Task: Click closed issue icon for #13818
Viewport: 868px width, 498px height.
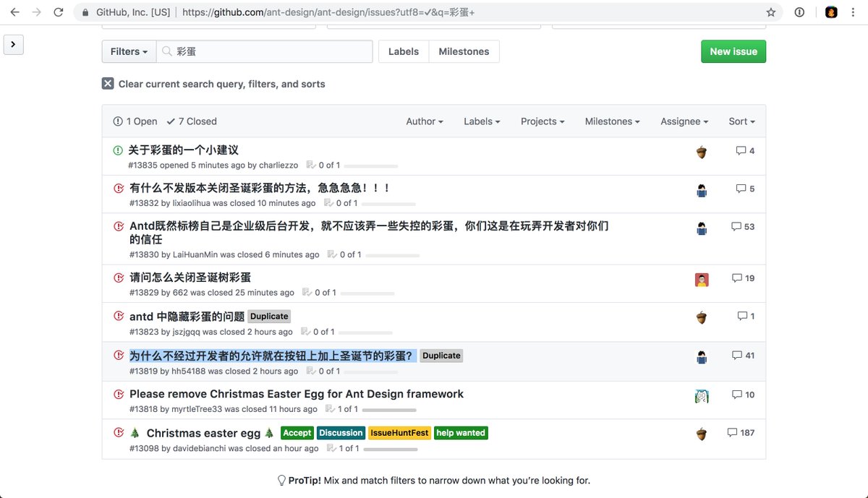Action: (119, 394)
